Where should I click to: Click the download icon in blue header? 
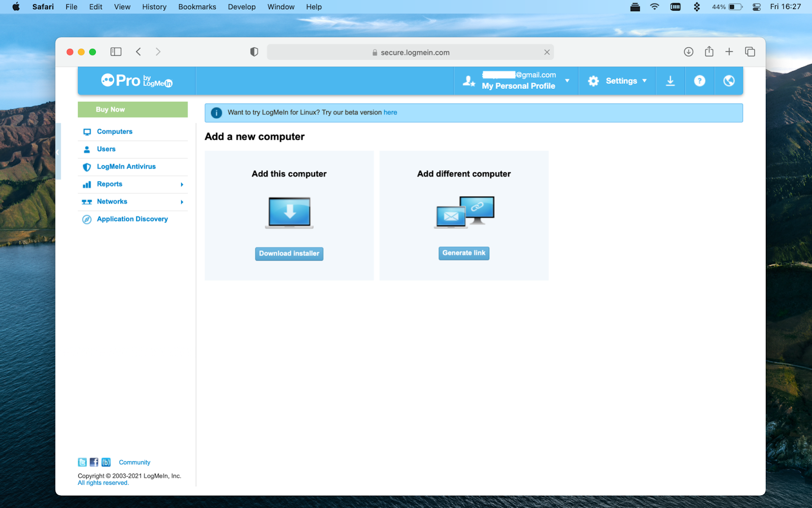670,81
